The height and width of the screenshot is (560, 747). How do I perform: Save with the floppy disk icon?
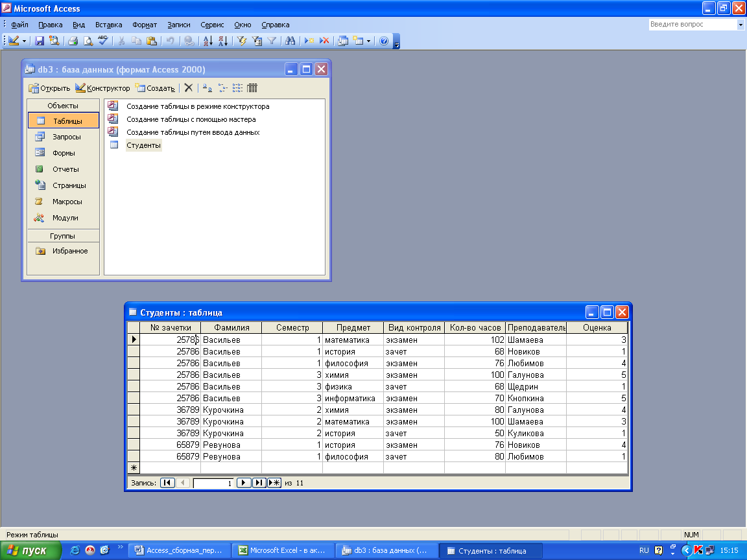(x=40, y=41)
